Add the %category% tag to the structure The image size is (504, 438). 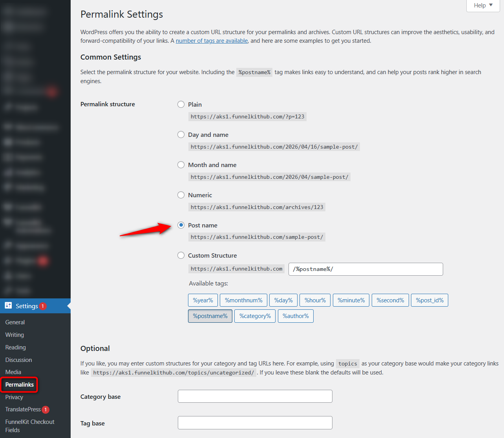coord(255,316)
